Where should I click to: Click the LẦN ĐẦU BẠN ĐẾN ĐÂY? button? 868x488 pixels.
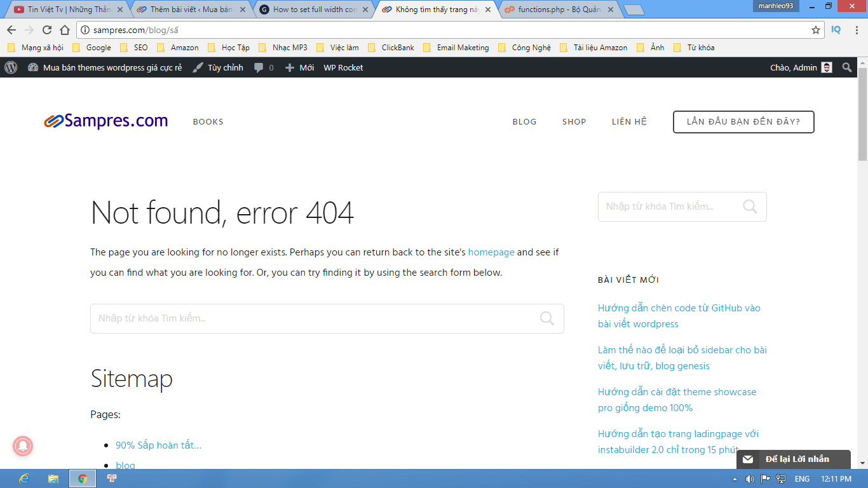pos(743,121)
